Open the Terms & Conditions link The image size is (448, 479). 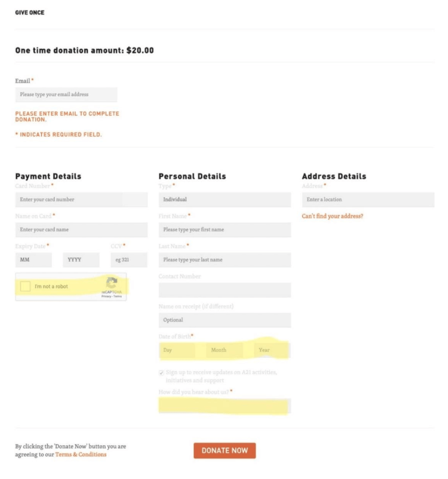80,455
